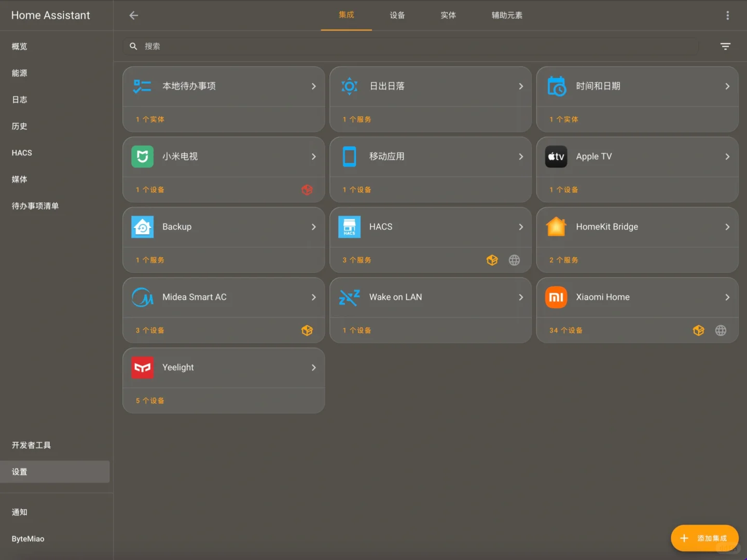This screenshot has width=747, height=560.
Task: Open the three-dot overflow menu
Action: pyautogui.click(x=727, y=16)
